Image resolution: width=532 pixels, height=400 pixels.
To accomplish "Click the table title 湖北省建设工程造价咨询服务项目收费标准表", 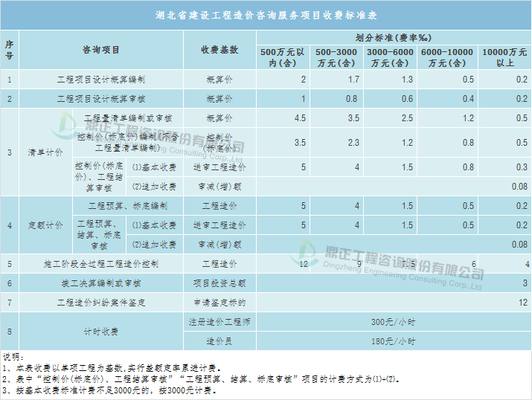I will coord(266,15).
